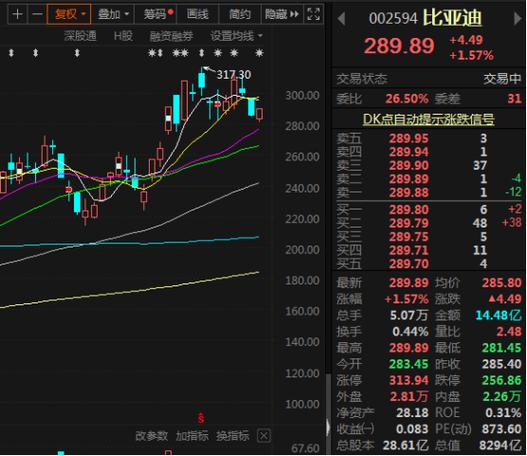Click the 画线 drawing tool button
527x456 pixels.
point(198,14)
